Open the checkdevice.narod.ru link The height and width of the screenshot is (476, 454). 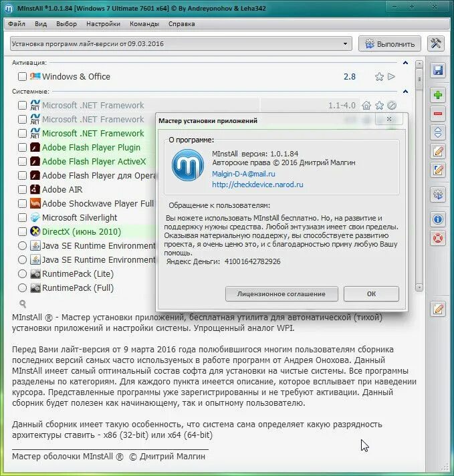point(257,185)
